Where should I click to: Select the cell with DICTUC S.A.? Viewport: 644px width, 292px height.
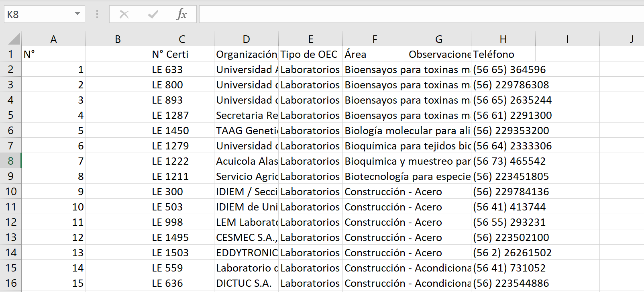(246, 283)
